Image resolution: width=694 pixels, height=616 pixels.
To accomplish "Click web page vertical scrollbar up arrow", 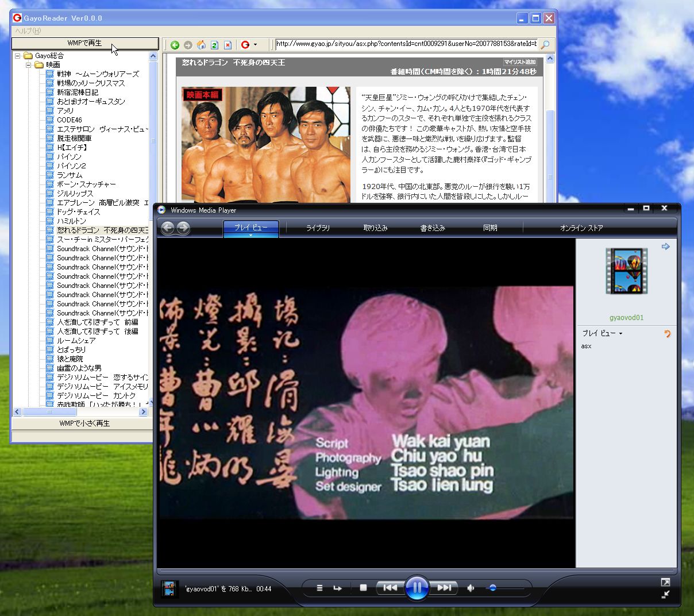I will 550,58.
